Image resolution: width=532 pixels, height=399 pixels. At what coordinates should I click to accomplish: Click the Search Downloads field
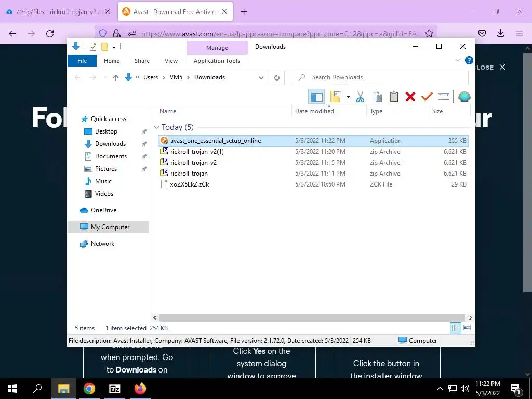pyautogui.click(x=380, y=77)
